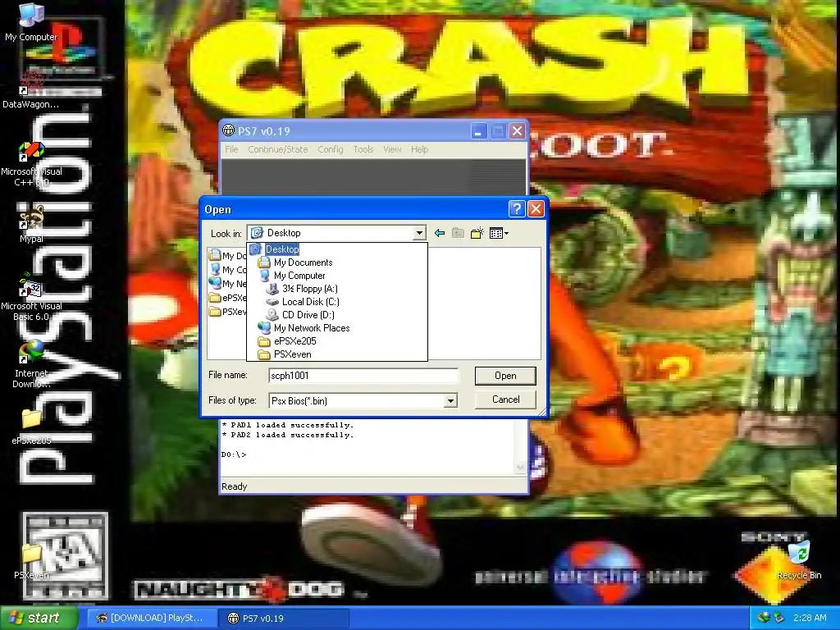Choose My Documents in the dropdown list
The height and width of the screenshot is (630, 840).
point(303,262)
